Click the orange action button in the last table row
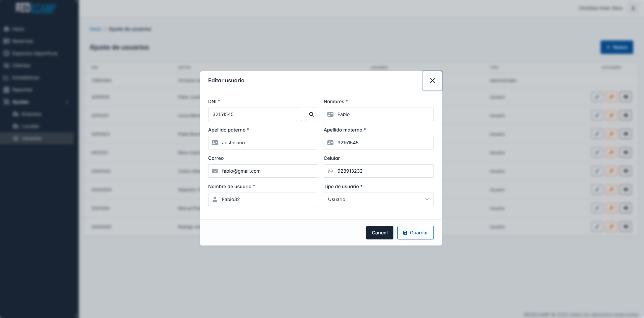Screen dimensions: 644x318 click(x=611, y=227)
